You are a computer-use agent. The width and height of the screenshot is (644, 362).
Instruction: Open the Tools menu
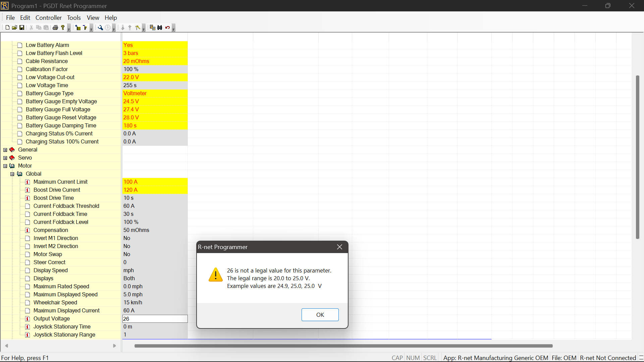[x=73, y=18]
